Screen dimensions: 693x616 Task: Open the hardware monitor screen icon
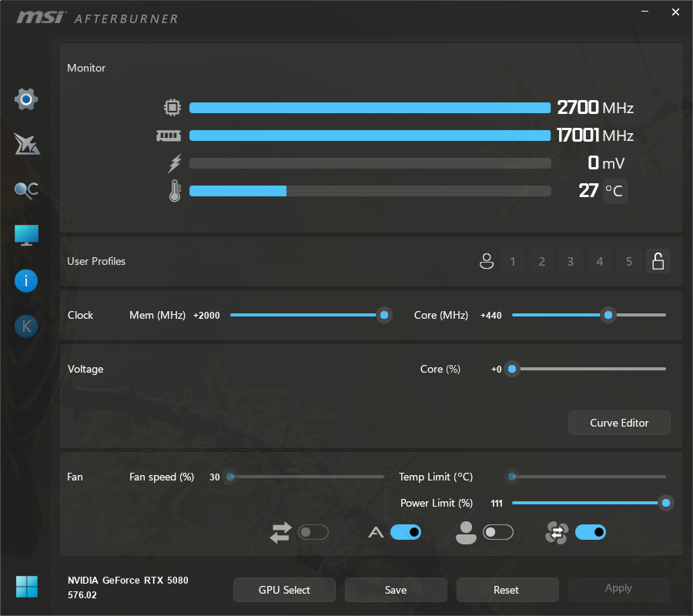coord(26,235)
